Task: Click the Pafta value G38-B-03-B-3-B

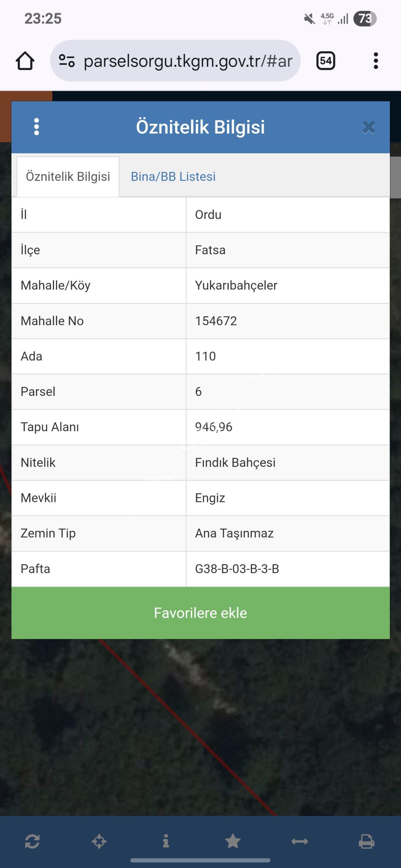Action: (x=237, y=569)
